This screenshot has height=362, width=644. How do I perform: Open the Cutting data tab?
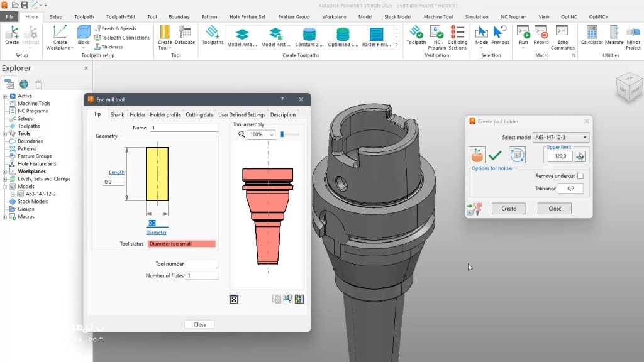(x=199, y=114)
